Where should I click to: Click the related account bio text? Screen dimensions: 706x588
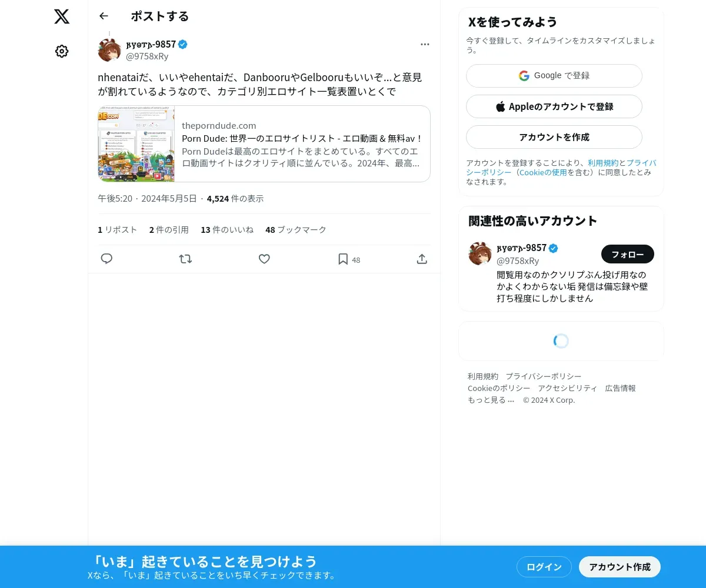click(x=572, y=287)
